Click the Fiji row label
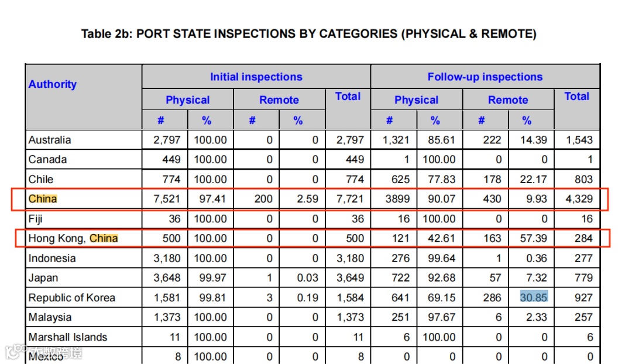The width and height of the screenshot is (632, 364). point(37,219)
